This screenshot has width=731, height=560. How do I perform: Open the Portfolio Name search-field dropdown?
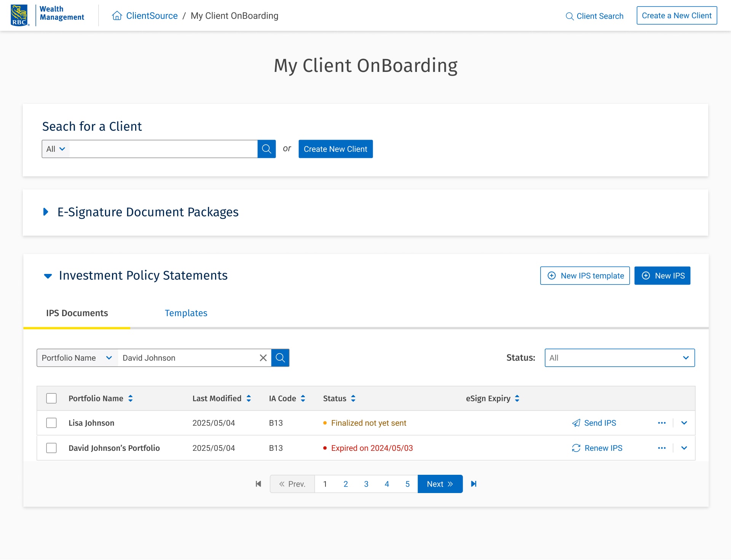(77, 358)
